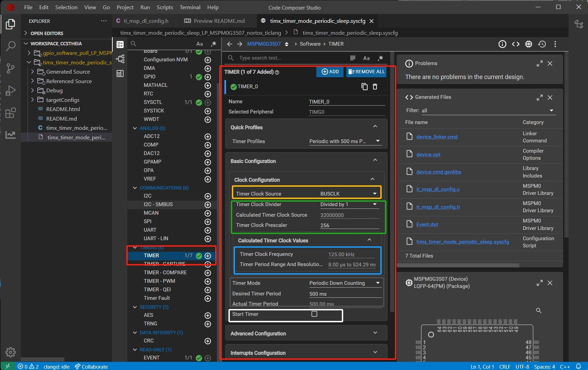Screen dimensions: 588x370
Task: Switch to ti_msp_dl_config.h tab
Action: click(146, 21)
